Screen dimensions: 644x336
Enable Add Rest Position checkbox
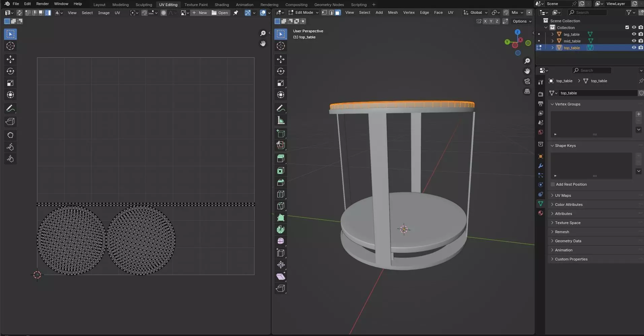click(x=553, y=184)
